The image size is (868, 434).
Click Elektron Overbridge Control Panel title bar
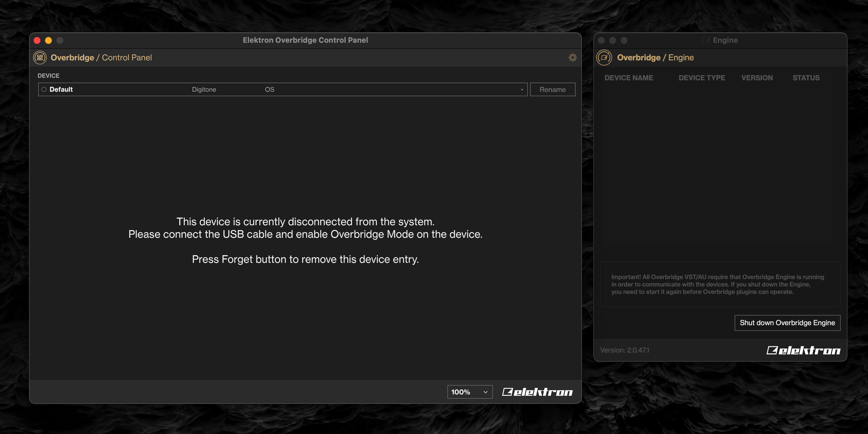(305, 40)
